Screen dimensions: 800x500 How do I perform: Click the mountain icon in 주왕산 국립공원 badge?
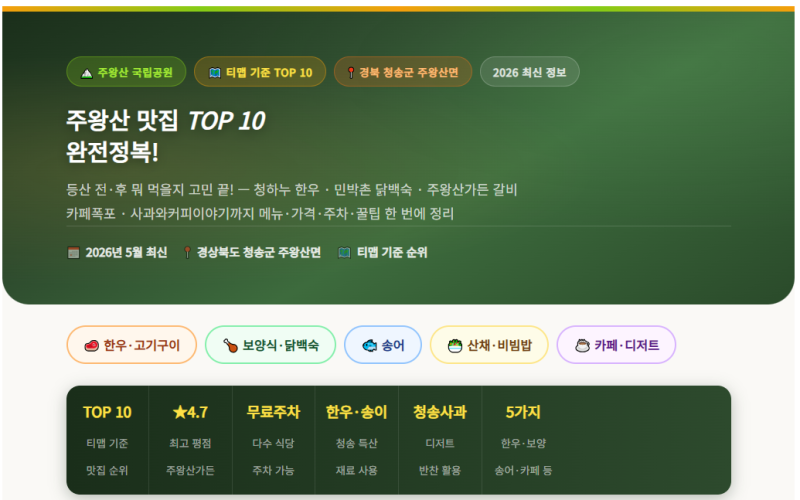[87, 73]
